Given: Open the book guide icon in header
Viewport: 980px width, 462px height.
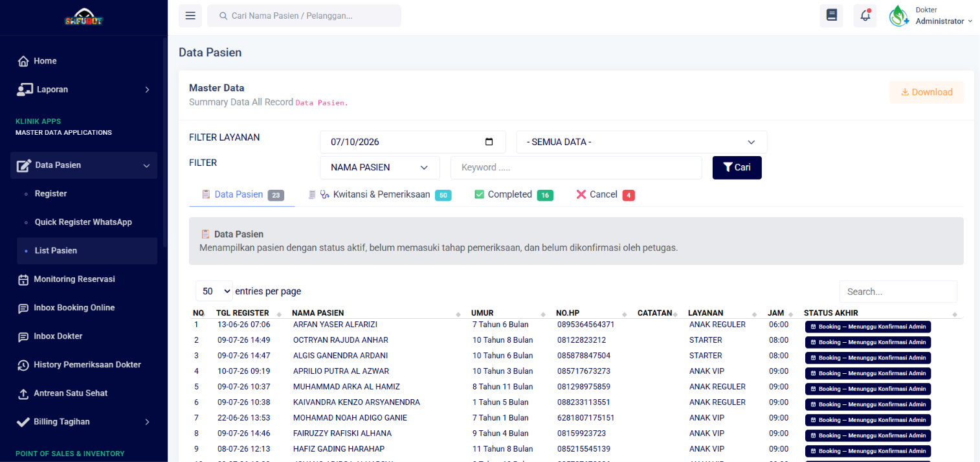Looking at the screenshot, I should tap(831, 16).
